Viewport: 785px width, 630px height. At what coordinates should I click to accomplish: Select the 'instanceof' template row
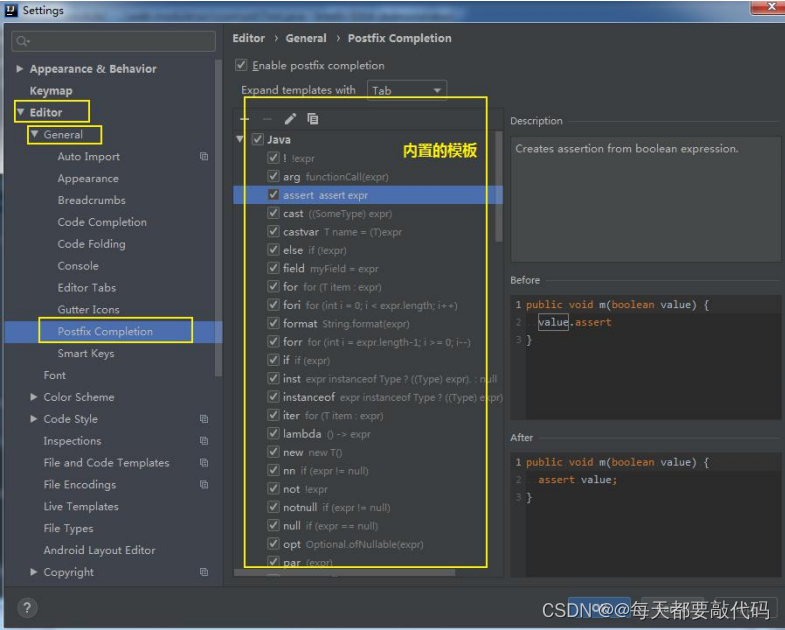(x=368, y=397)
